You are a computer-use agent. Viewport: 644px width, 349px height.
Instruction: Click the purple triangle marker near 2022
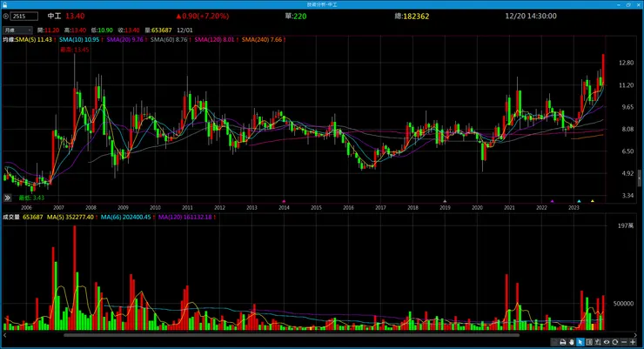point(553,201)
